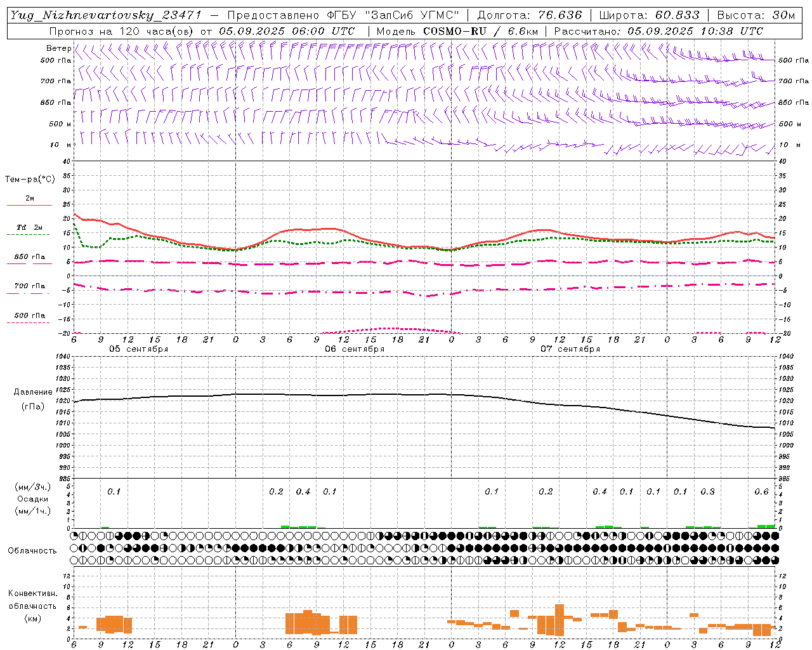This screenshot has height=650, width=812.
Task: Click the Широта: 60.833 value
Action: (x=650, y=15)
